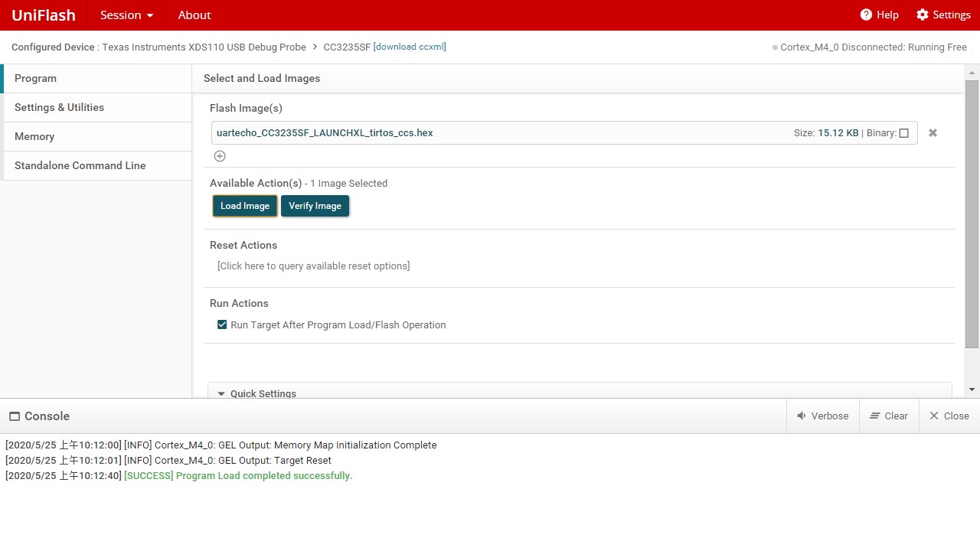Remove the flash image with the X icon
The width and height of the screenshot is (980, 551).
pyautogui.click(x=933, y=133)
